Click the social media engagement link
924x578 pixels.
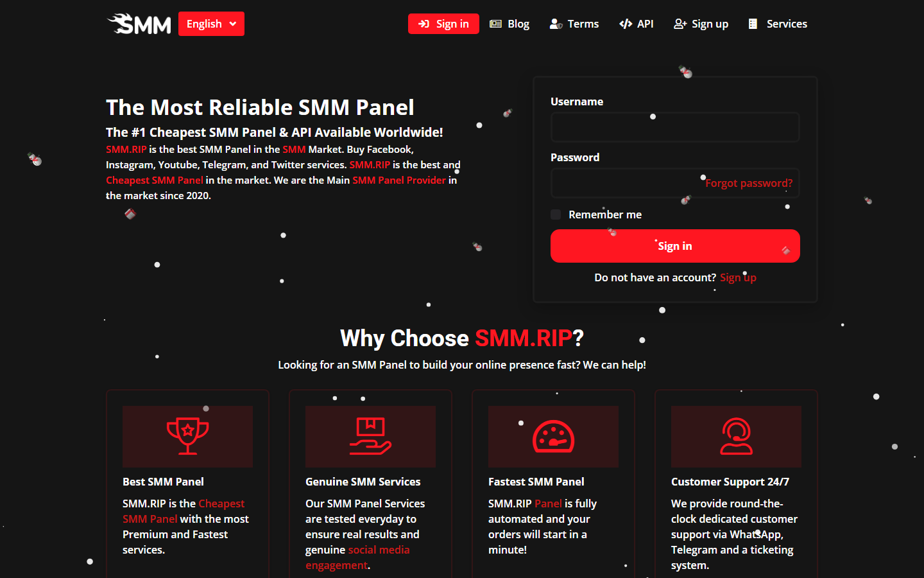click(x=379, y=550)
